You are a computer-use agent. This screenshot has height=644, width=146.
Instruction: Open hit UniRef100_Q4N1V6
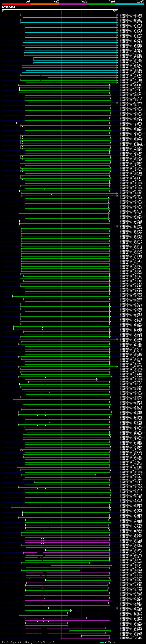click(x=131, y=620)
